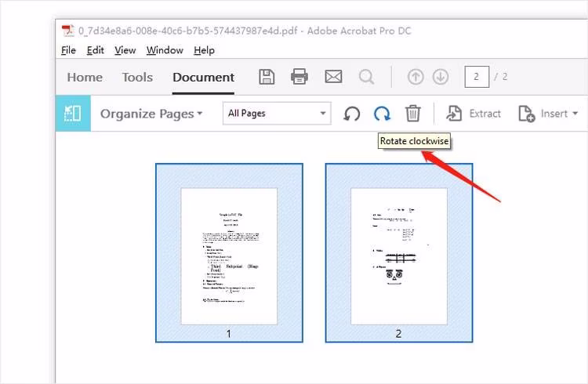This screenshot has width=588, height=384.
Task: Switch to the Document tab
Action: [203, 78]
